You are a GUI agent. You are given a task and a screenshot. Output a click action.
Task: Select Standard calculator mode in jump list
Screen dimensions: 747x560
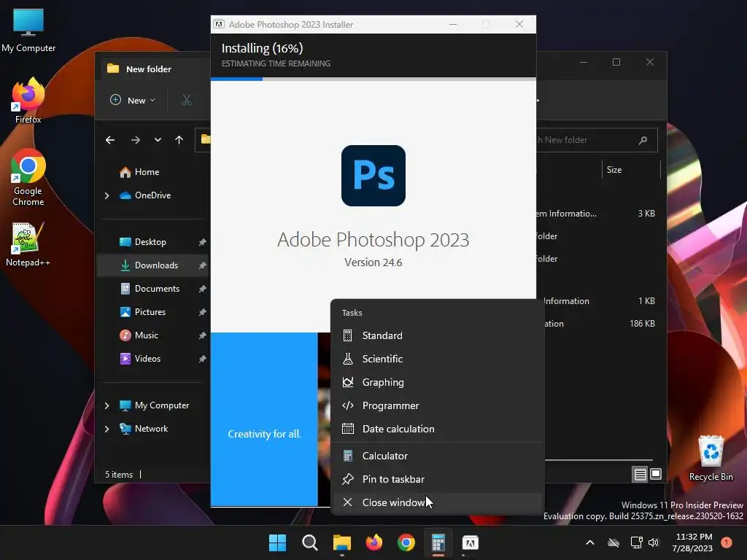(x=436, y=335)
